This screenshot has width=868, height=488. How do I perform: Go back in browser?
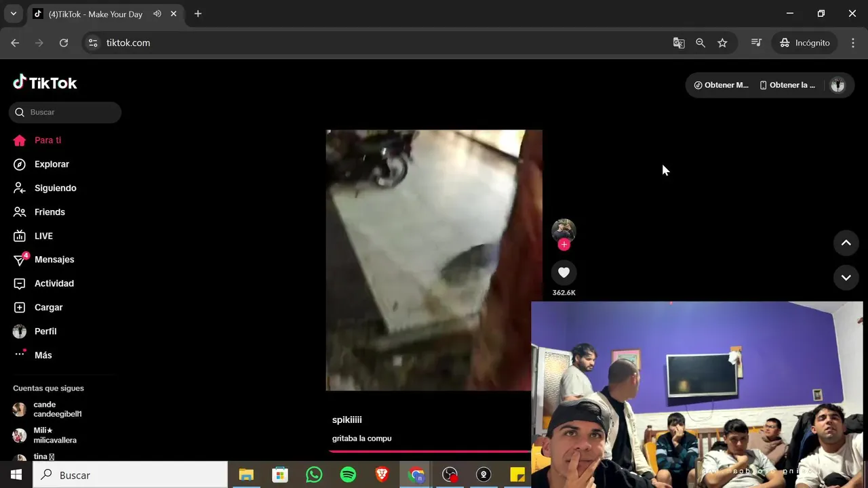pos(15,43)
